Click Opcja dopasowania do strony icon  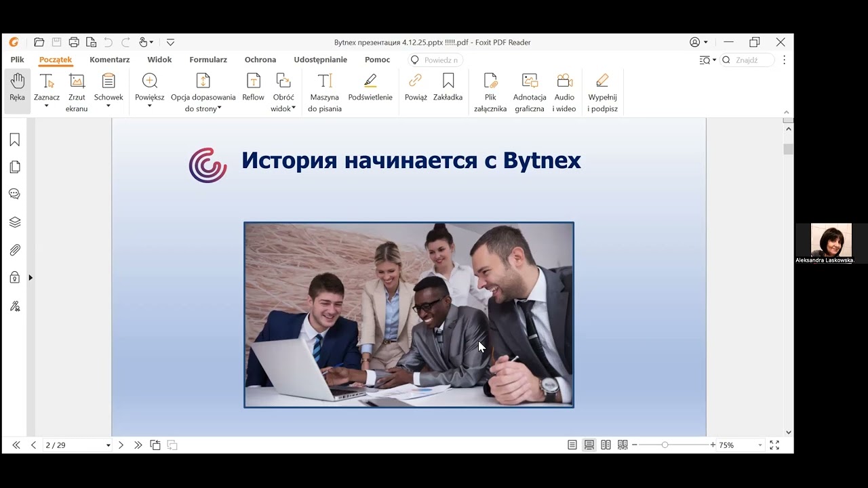tap(203, 81)
